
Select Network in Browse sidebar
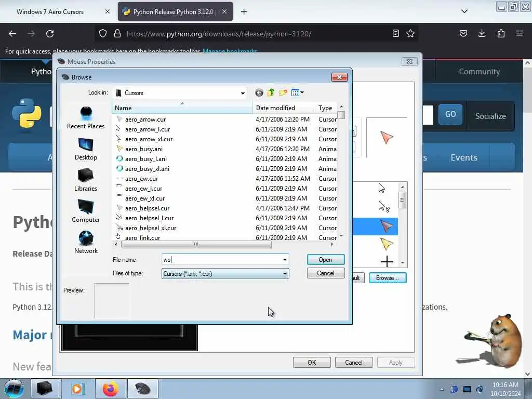86,243
